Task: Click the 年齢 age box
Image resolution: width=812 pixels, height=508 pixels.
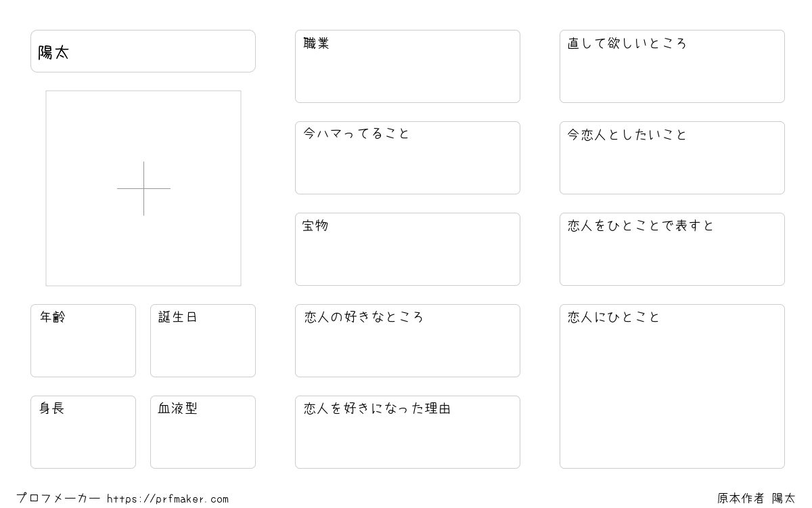Action: 83,341
